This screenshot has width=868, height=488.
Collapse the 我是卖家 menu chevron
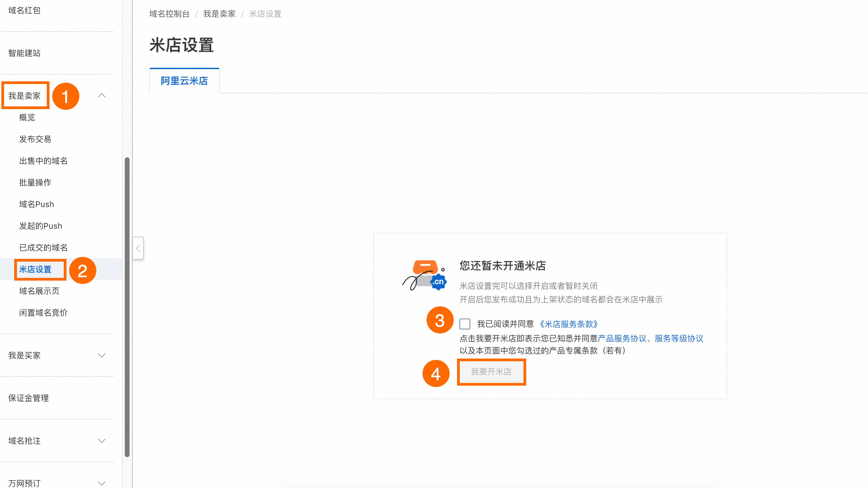pos(102,96)
